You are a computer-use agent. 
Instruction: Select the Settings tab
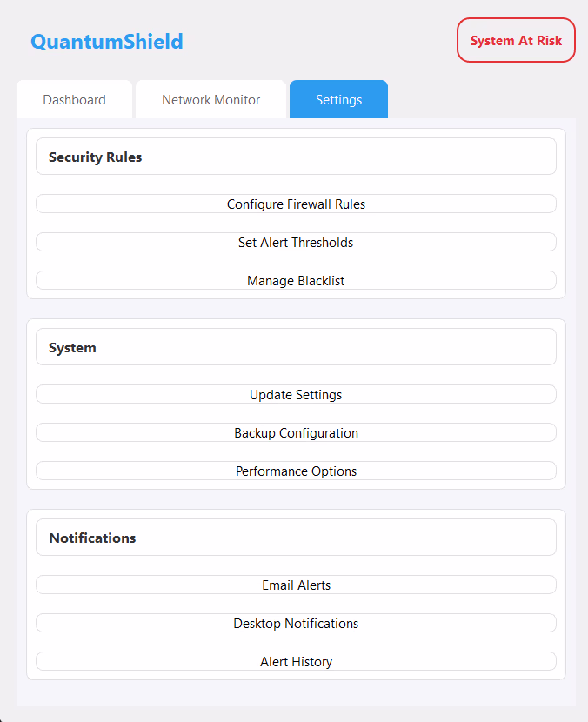coord(338,99)
